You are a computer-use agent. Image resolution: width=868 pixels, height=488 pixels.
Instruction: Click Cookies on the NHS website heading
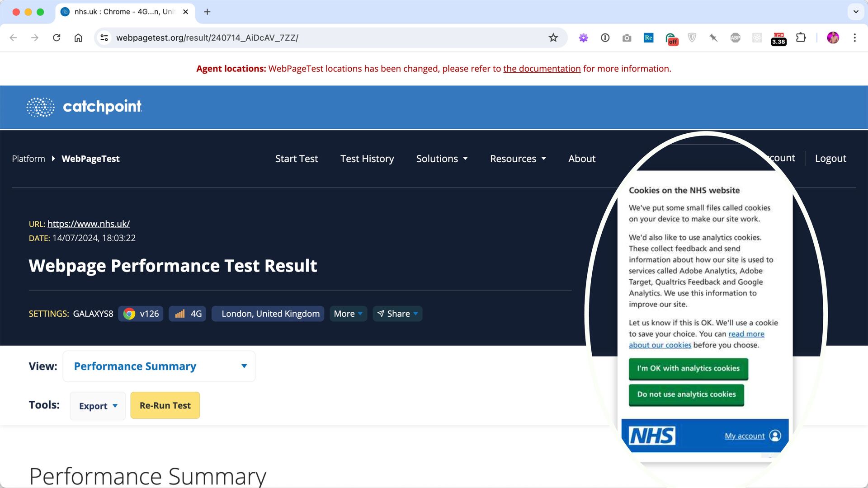click(684, 190)
